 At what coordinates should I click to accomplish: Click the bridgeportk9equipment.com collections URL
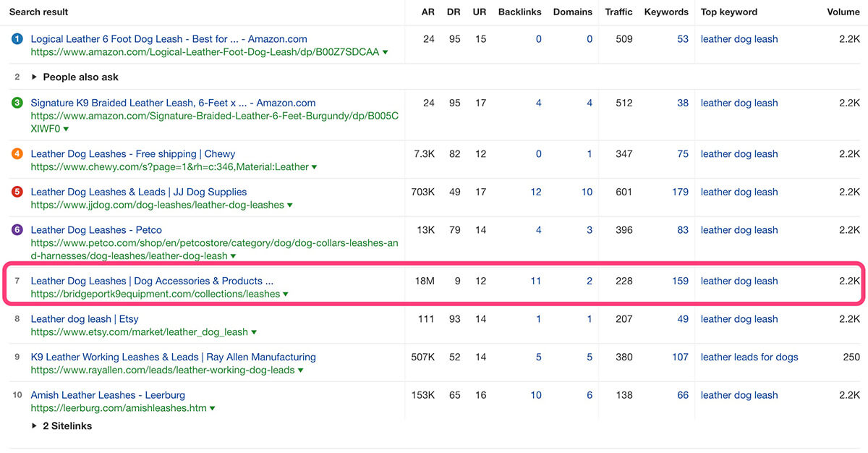pyautogui.click(x=155, y=295)
